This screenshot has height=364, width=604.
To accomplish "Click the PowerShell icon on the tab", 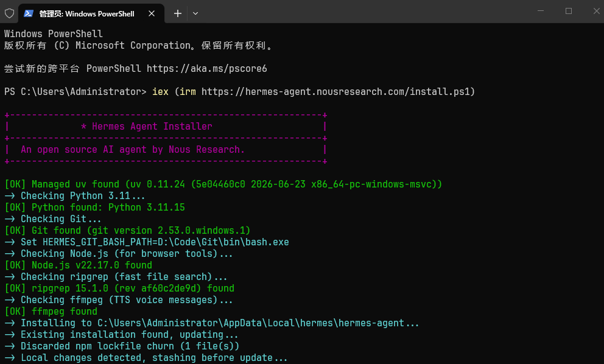I will click(28, 13).
